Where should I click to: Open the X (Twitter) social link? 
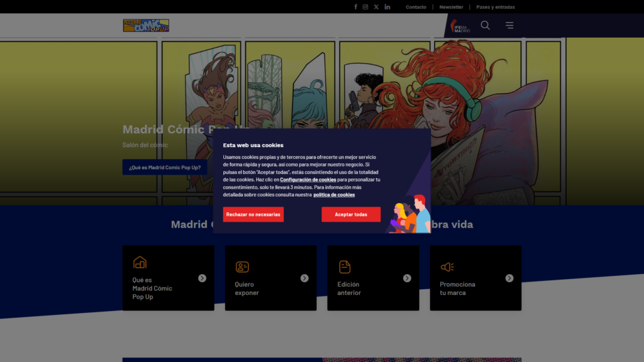tap(376, 7)
